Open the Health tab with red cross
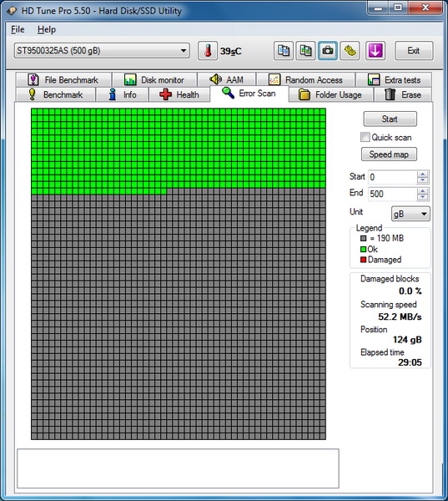The height and width of the screenshot is (501, 448). tap(179, 94)
